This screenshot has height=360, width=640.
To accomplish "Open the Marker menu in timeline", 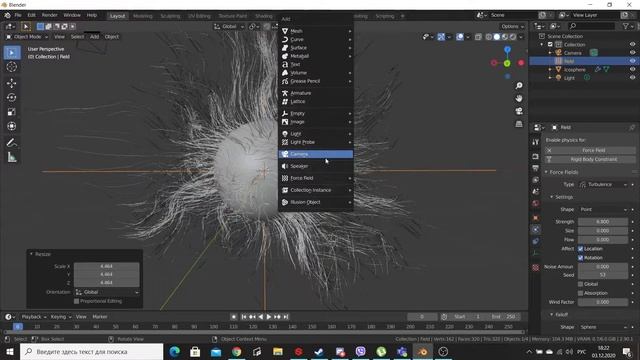I will click(x=100, y=317).
